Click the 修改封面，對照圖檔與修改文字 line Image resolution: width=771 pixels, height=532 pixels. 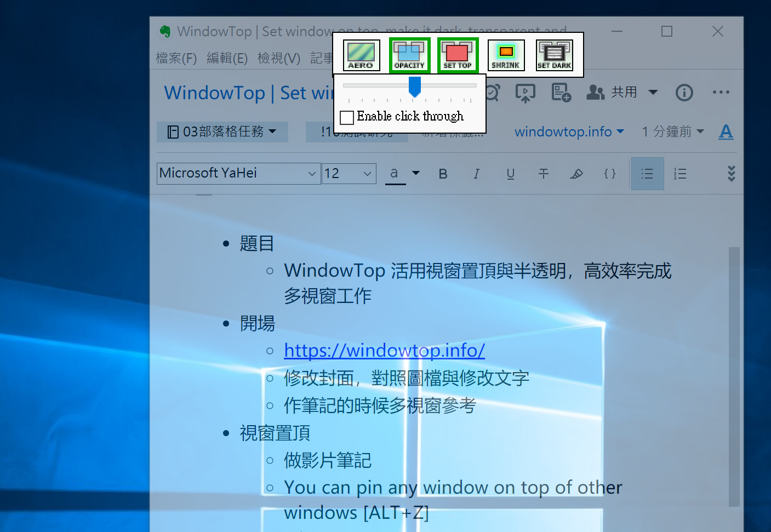tap(407, 378)
